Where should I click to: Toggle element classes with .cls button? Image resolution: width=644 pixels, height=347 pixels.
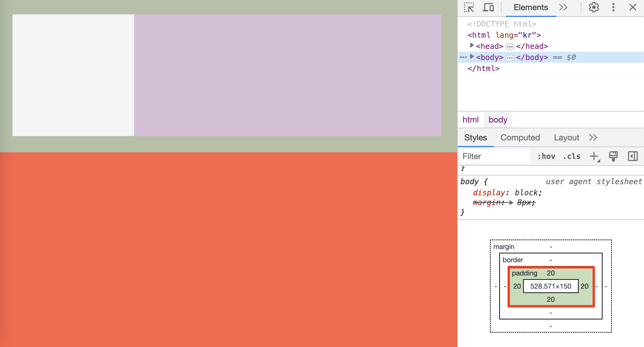pyautogui.click(x=571, y=156)
